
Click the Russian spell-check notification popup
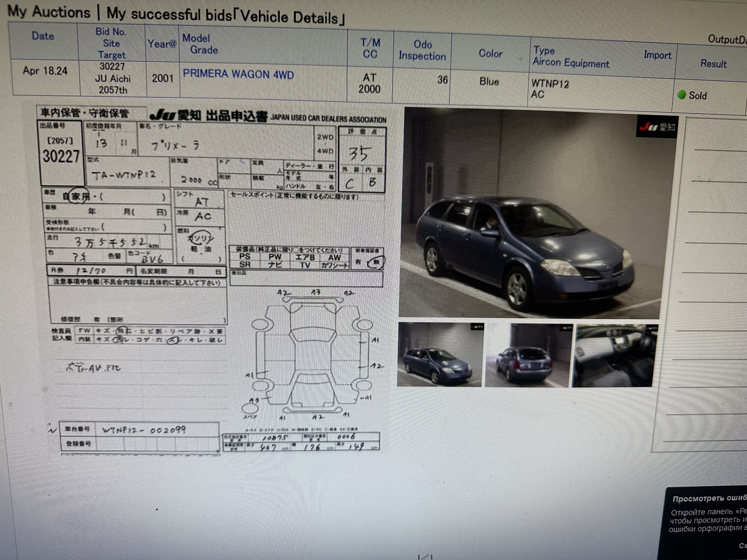tap(703, 523)
